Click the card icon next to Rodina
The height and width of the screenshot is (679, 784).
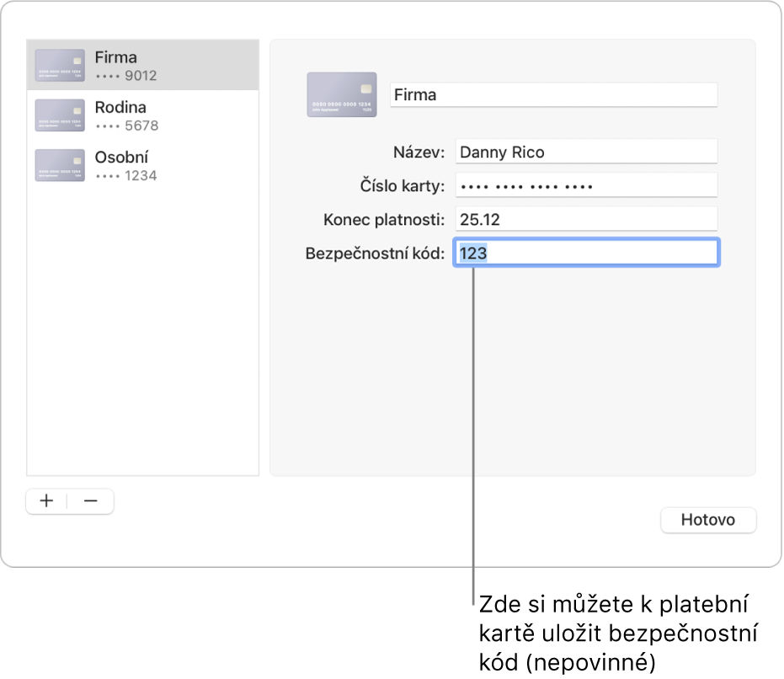(x=60, y=115)
